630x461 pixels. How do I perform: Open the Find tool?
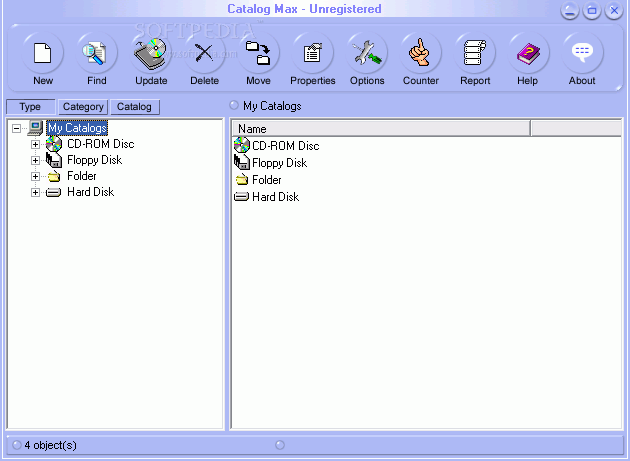96,53
